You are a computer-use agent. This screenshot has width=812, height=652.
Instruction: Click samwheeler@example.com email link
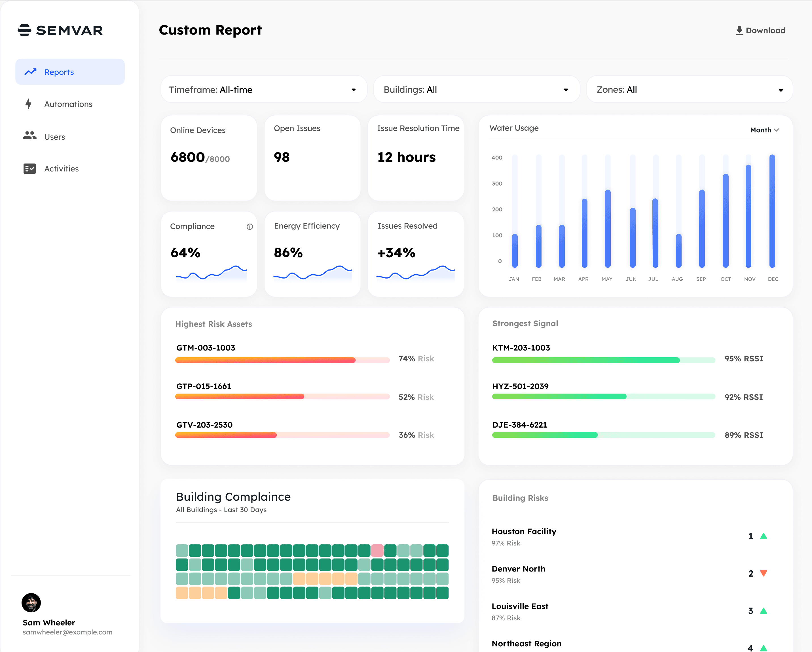click(x=67, y=632)
